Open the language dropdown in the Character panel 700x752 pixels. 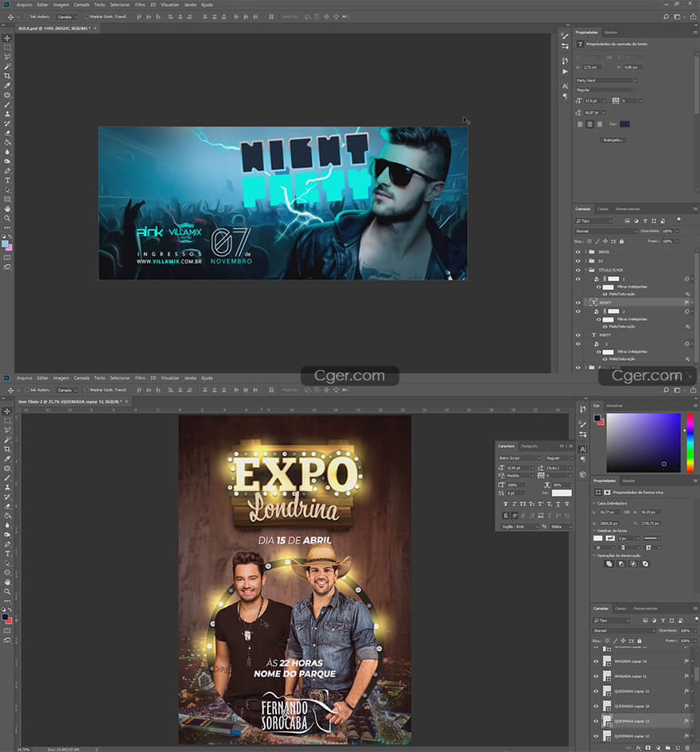coord(519,527)
